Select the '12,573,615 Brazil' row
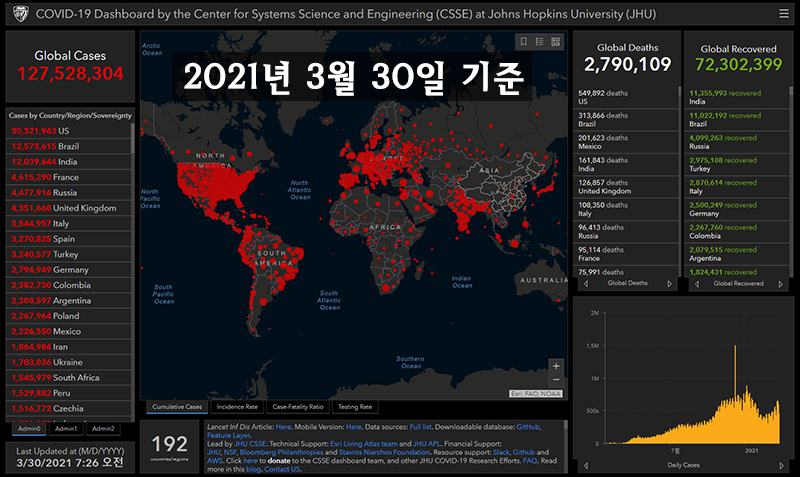 click(x=69, y=146)
